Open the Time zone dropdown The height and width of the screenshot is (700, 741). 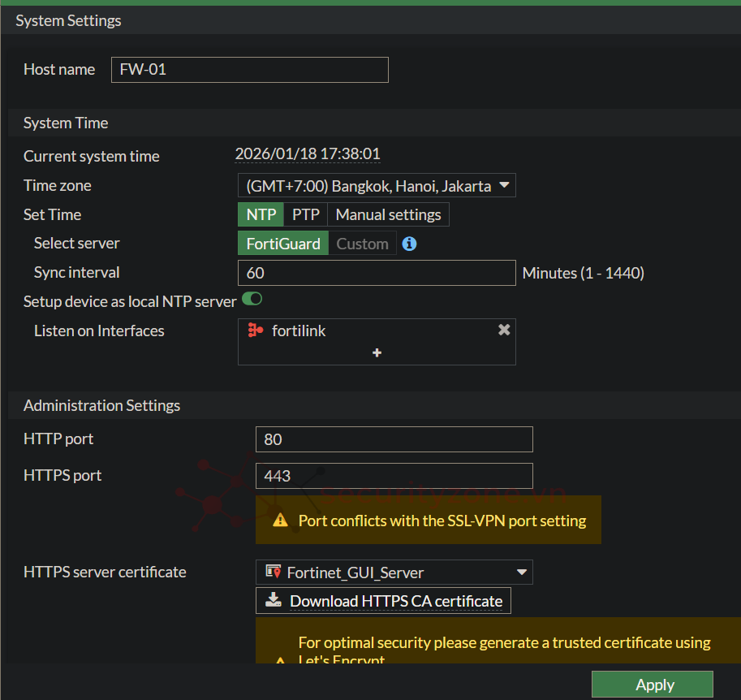click(377, 186)
